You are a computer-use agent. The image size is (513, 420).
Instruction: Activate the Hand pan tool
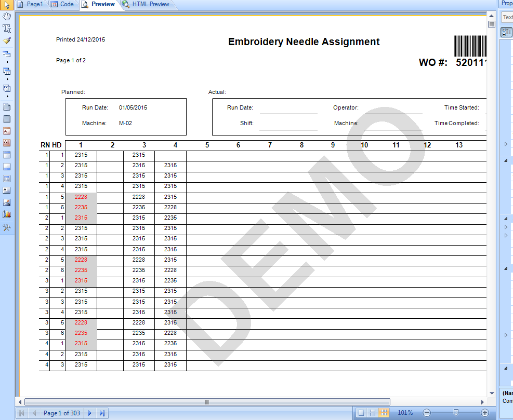[7, 16]
